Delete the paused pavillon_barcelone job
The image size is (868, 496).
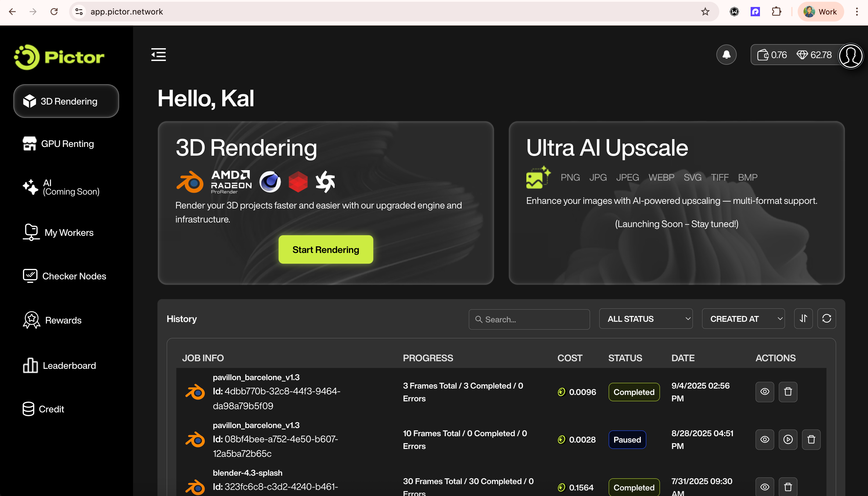(x=811, y=439)
